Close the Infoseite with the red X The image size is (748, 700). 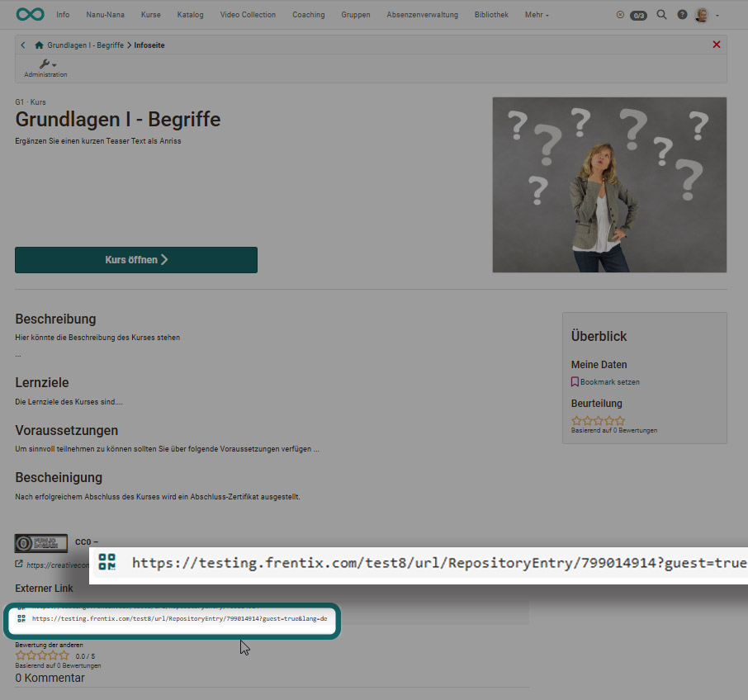pos(717,45)
